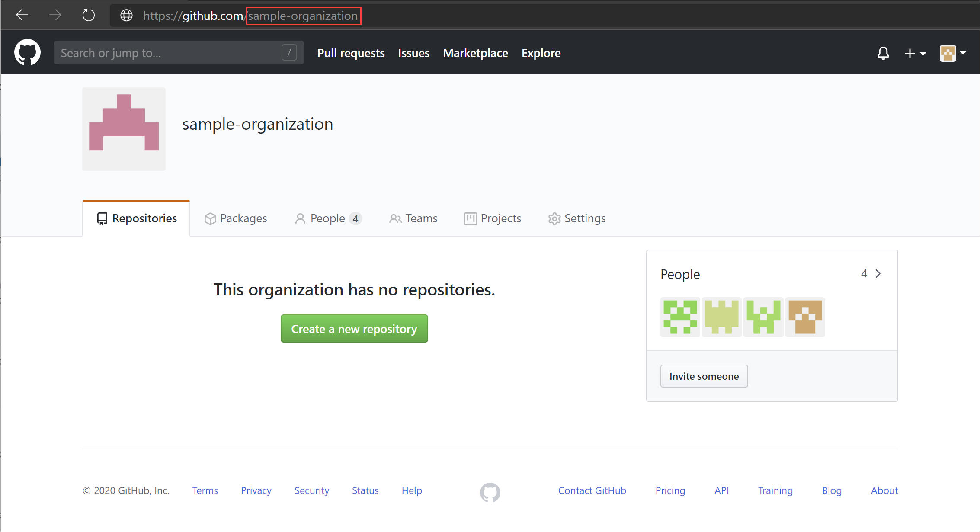The width and height of the screenshot is (980, 532).
Task: Click the Create a new repository button
Action: click(x=354, y=329)
